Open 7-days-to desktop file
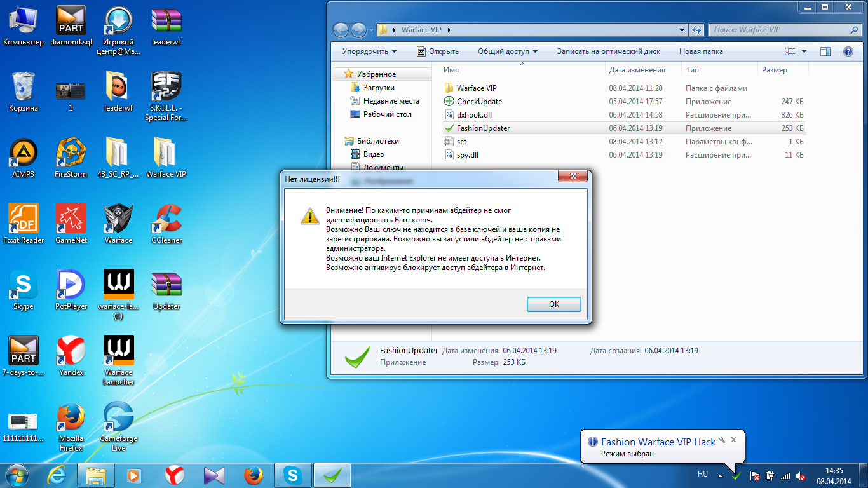The height and width of the screenshot is (488, 868). (24, 356)
